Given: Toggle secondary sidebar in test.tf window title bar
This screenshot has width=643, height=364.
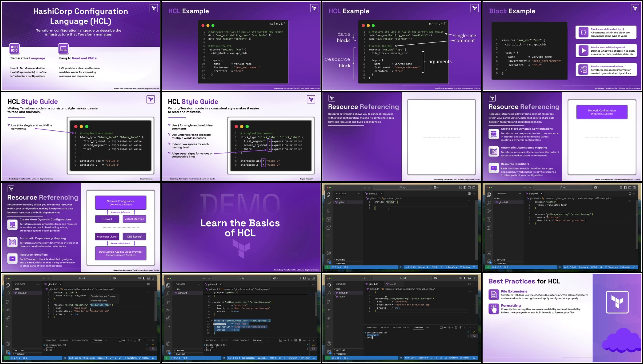Looking at the screenshot, I should (x=474, y=278).
